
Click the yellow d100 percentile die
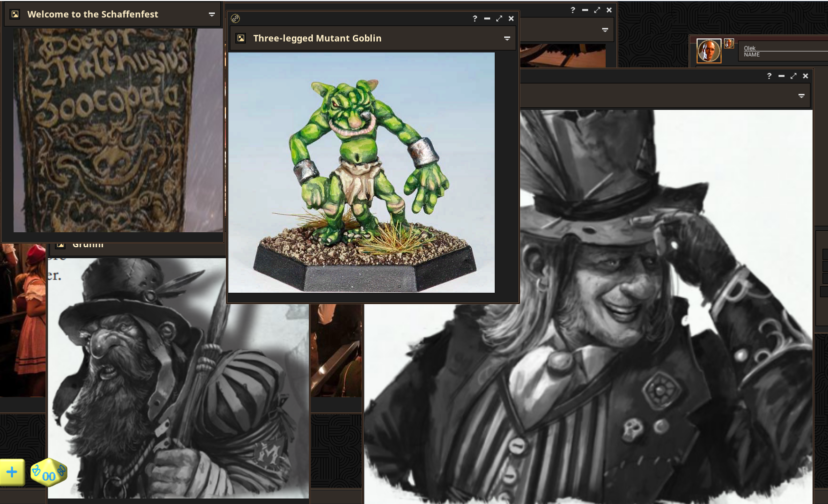(48, 472)
